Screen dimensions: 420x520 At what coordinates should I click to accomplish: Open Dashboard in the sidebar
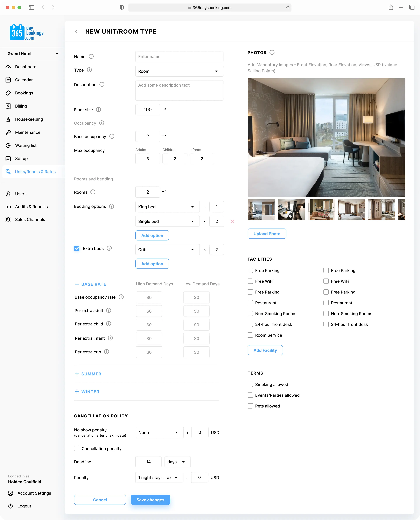point(26,67)
